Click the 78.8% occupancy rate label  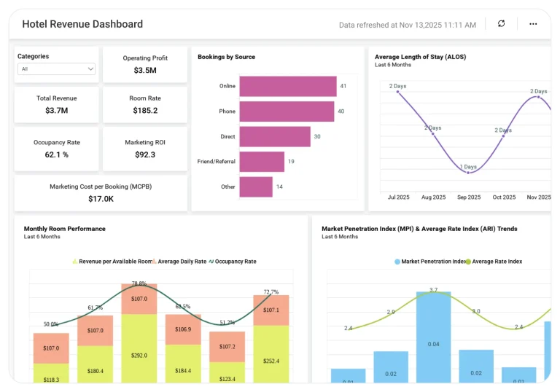pos(139,283)
